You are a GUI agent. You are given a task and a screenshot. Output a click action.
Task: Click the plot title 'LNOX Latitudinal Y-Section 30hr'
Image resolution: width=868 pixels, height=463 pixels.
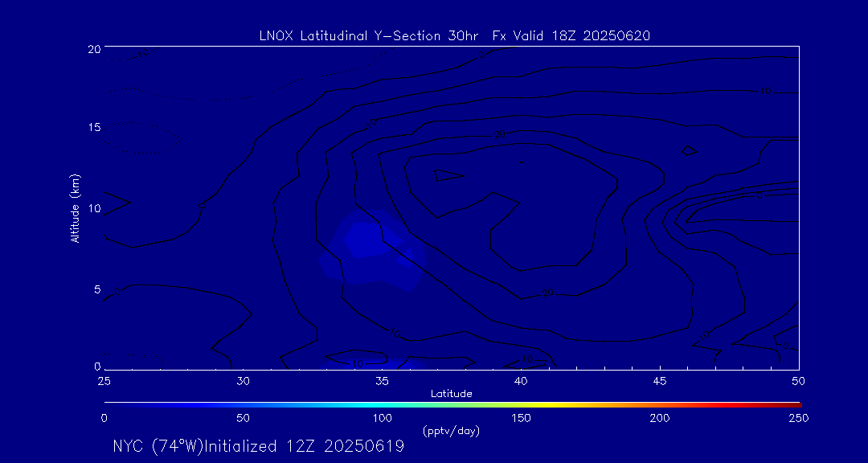coord(371,36)
